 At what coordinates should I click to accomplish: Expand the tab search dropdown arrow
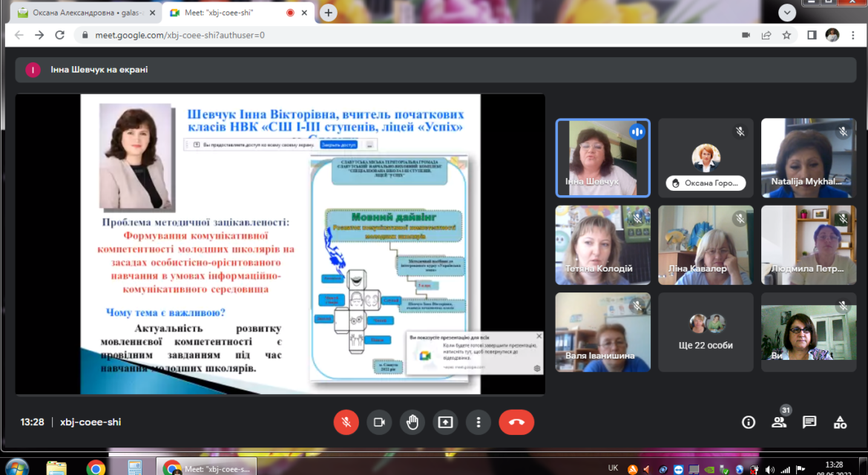pyautogui.click(x=786, y=12)
